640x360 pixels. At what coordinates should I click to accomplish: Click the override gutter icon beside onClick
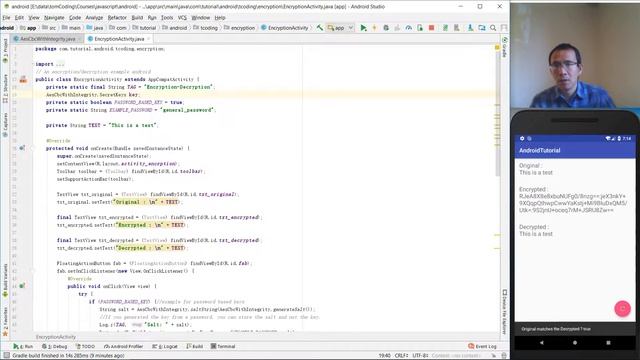pyautogui.click(x=22, y=286)
